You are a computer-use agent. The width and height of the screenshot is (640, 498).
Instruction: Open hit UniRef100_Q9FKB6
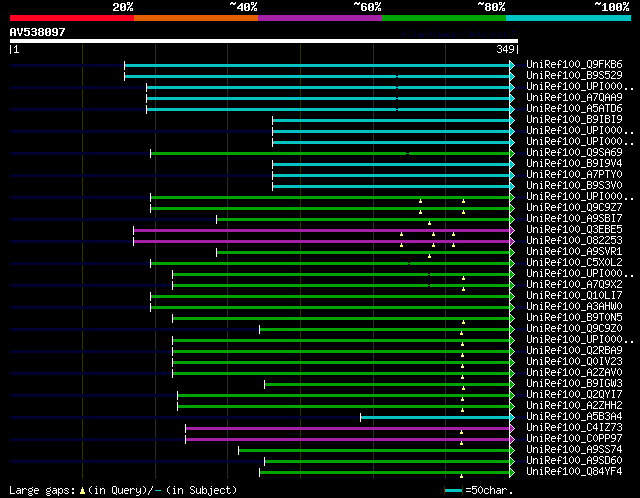pos(574,64)
